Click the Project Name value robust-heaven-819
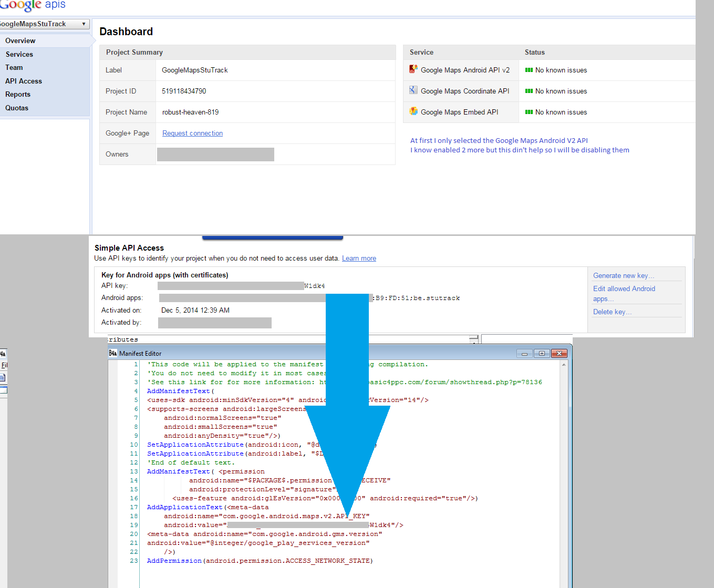714x588 pixels. (190, 112)
